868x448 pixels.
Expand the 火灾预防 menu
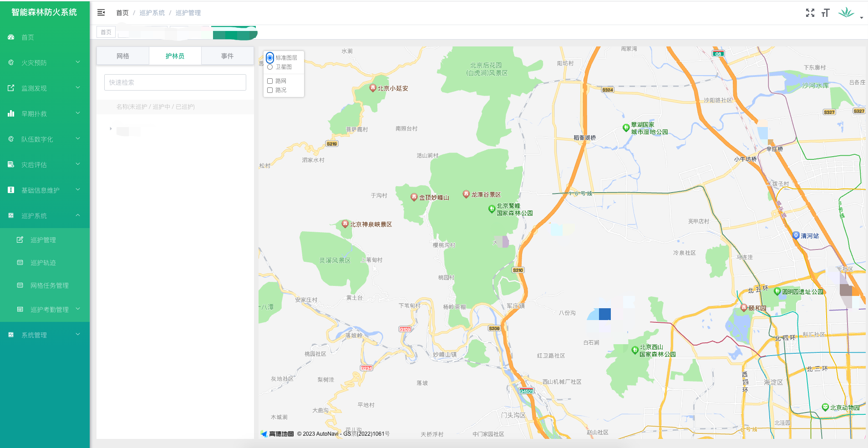(78, 62)
